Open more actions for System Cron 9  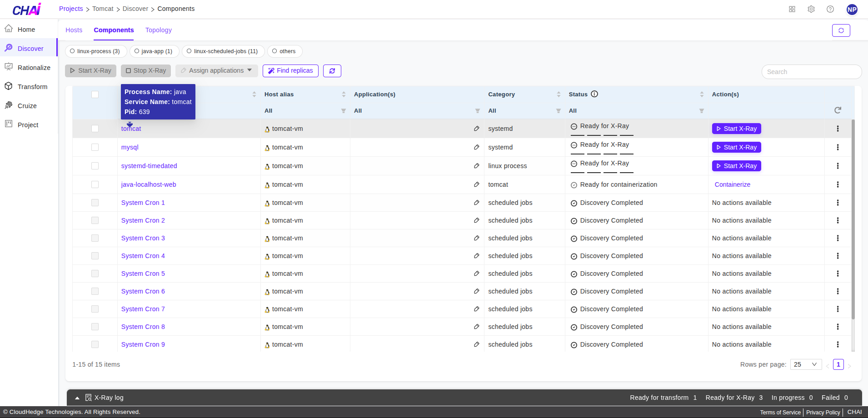click(838, 344)
